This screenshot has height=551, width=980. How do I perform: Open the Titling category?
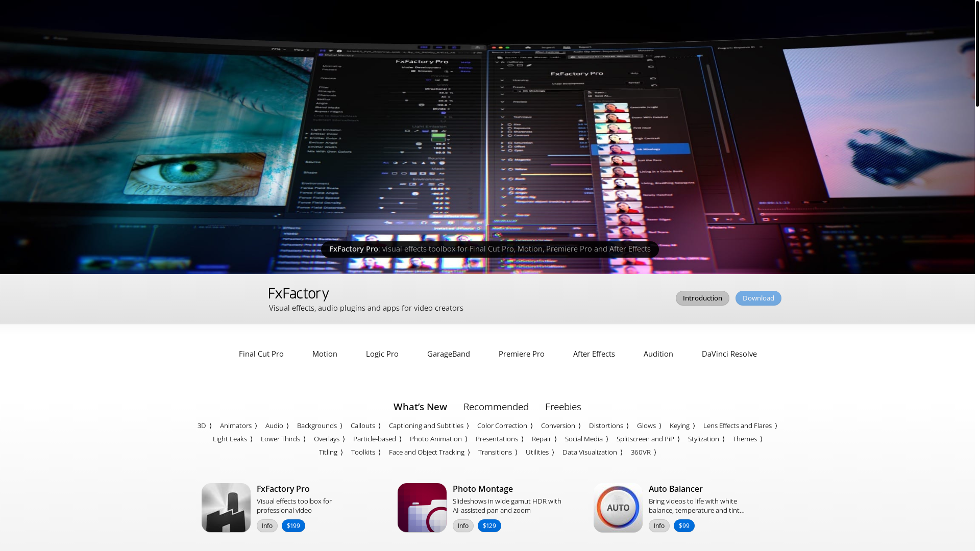click(331, 453)
